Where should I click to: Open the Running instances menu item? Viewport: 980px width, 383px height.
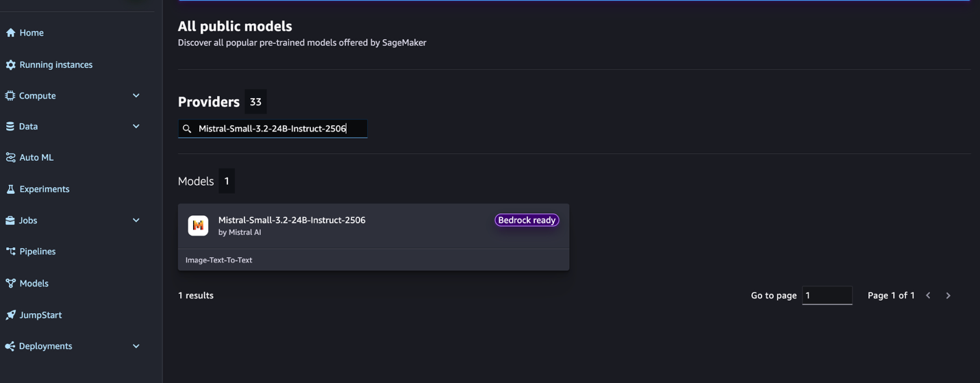tap(55, 65)
